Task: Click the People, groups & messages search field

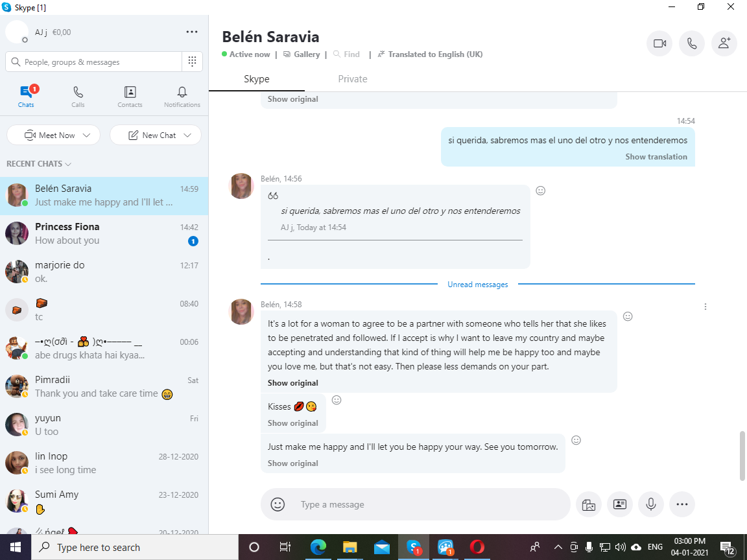Action: (x=94, y=62)
